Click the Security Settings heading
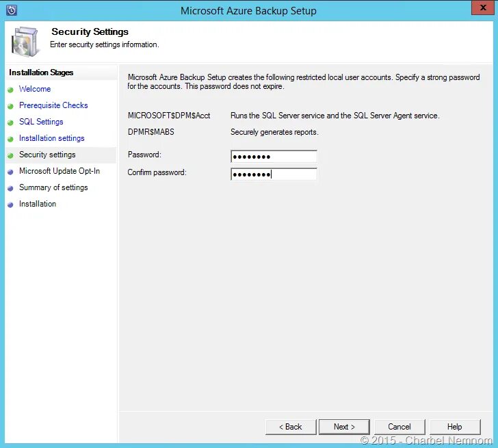The height and width of the screenshot is (448, 498). 90,31
